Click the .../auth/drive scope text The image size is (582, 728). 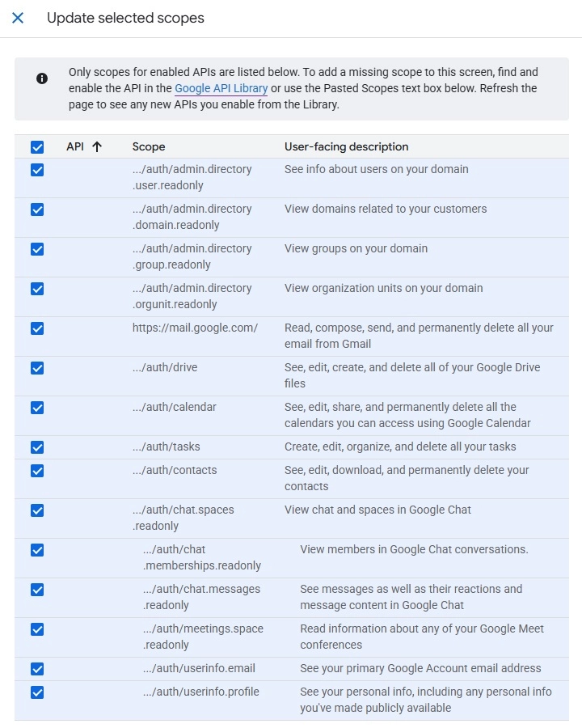165,367
